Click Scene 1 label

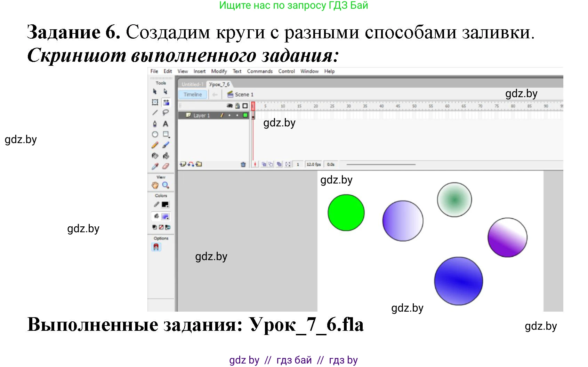click(244, 95)
